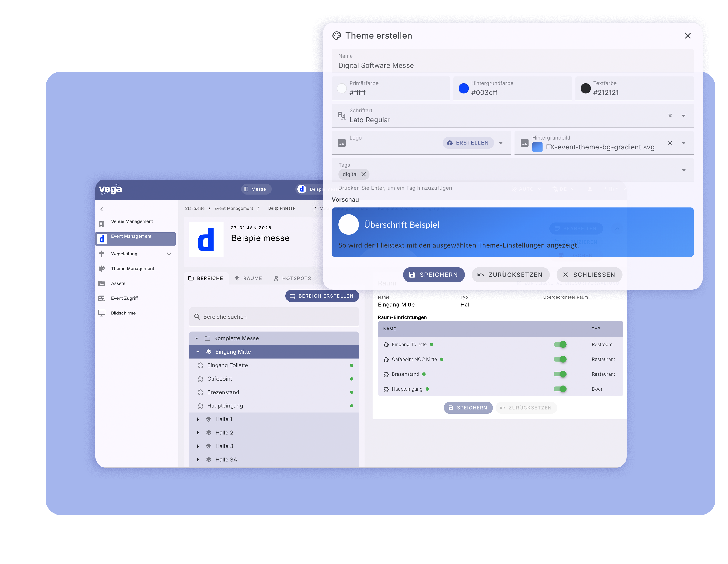The width and height of the screenshot is (728, 564).
Task: Select Eingang Toilette in the area tree
Action: coord(274,365)
